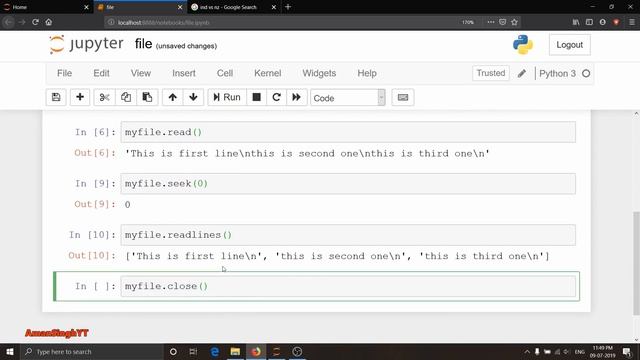The height and width of the screenshot is (360, 640).
Task: Launch Microsoft Edge from the taskbar
Action: click(215, 351)
